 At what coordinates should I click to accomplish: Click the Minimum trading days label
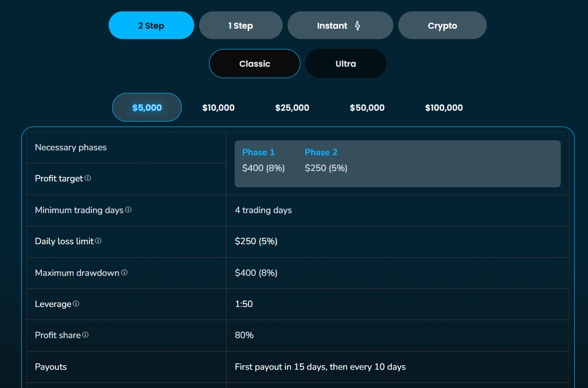click(79, 210)
